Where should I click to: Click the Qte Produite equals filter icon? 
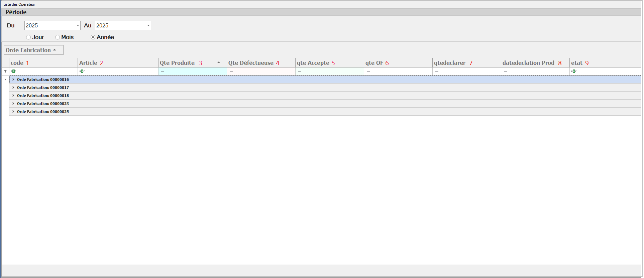click(163, 71)
